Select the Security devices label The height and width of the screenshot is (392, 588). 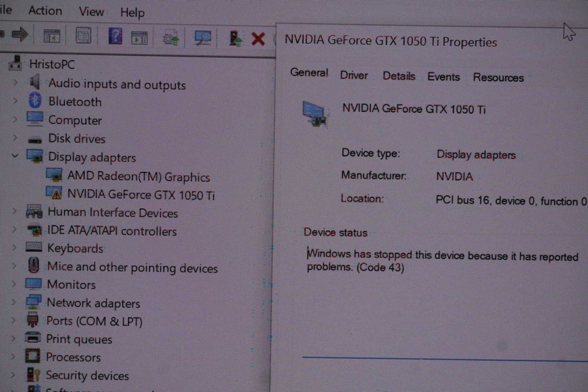[x=87, y=375]
